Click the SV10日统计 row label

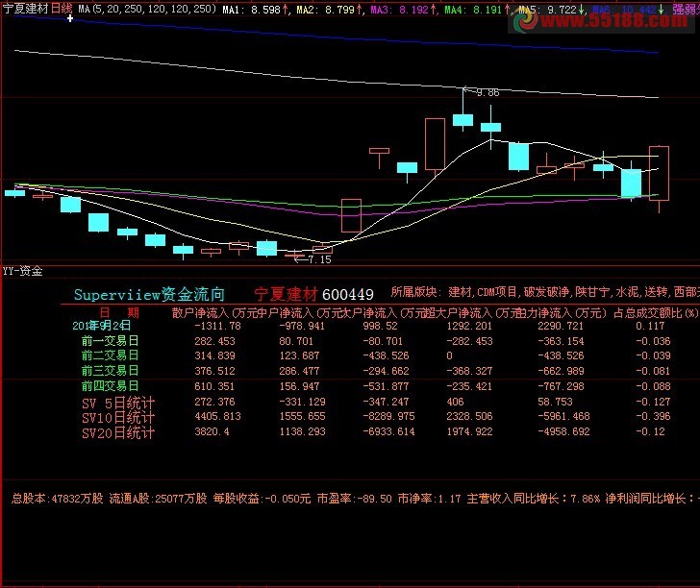click(118, 418)
